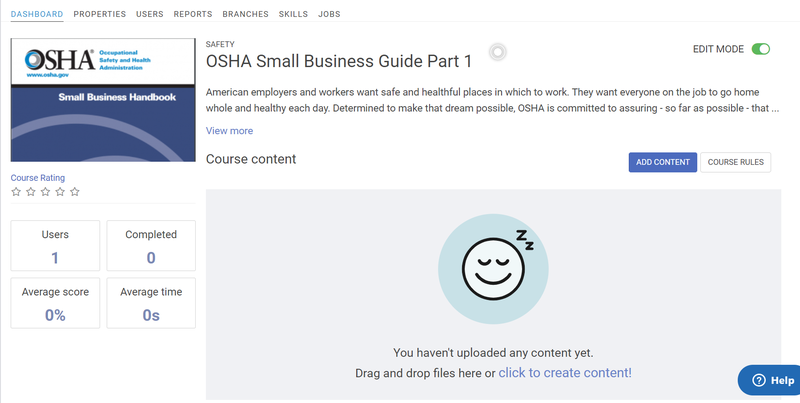Toggle the Edit Mode switch
The height and width of the screenshot is (403, 800).
pyautogui.click(x=761, y=49)
